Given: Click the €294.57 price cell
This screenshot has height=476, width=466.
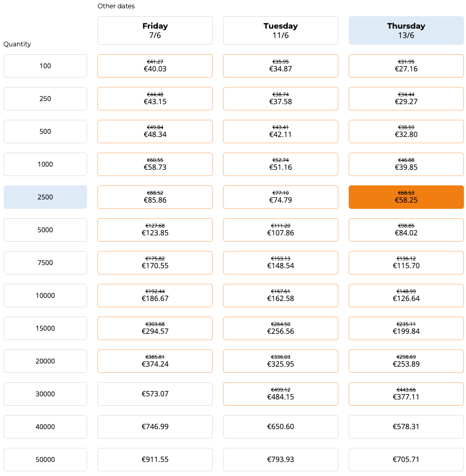Looking at the screenshot, I should point(155,328).
